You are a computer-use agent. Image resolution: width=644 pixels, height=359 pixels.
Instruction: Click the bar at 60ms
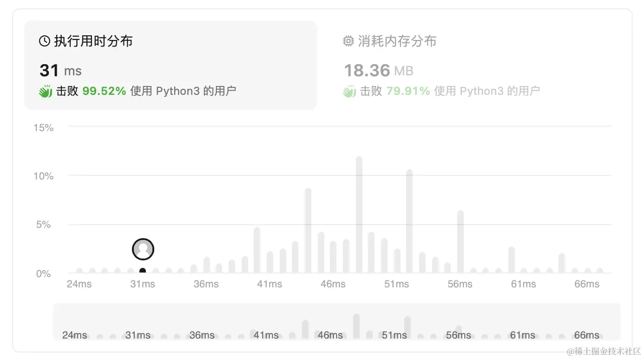click(512, 260)
